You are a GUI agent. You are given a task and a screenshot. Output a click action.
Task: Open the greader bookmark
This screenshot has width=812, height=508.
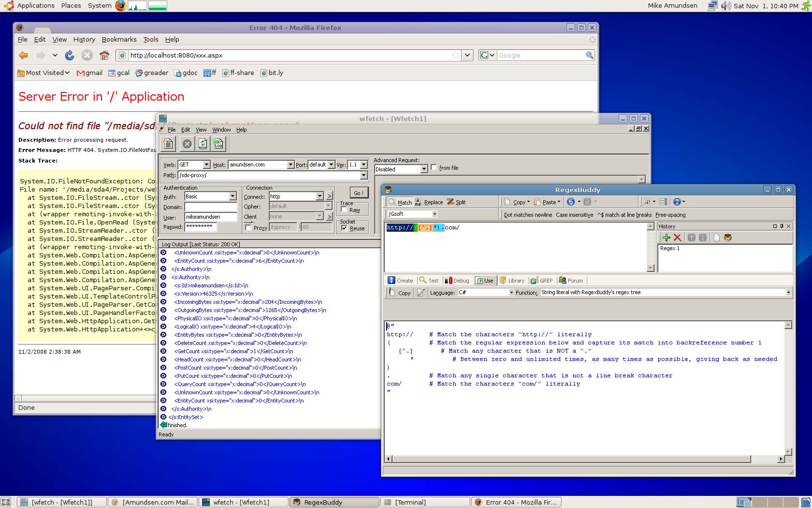pyautogui.click(x=152, y=73)
